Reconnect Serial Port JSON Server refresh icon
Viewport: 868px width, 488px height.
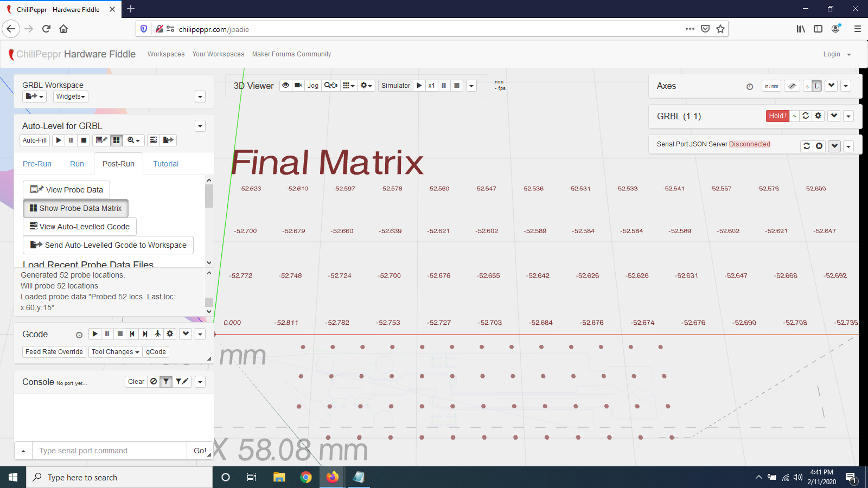click(807, 146)
